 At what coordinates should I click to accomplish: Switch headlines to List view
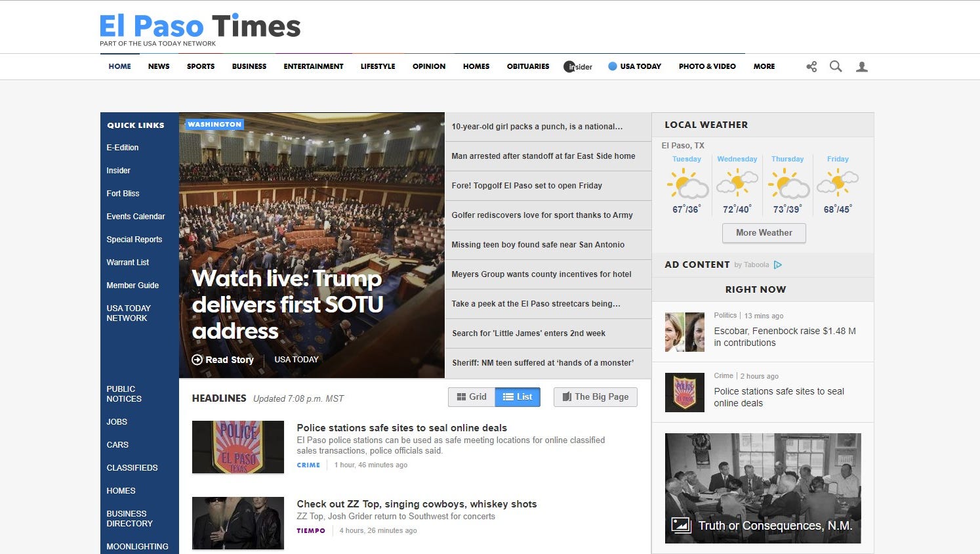[x=518, y=397]
